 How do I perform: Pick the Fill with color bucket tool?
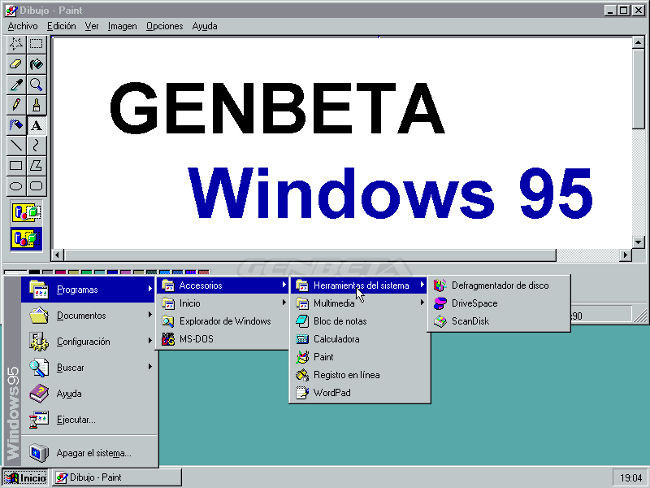pyautogui.click(x=36, y=64)
